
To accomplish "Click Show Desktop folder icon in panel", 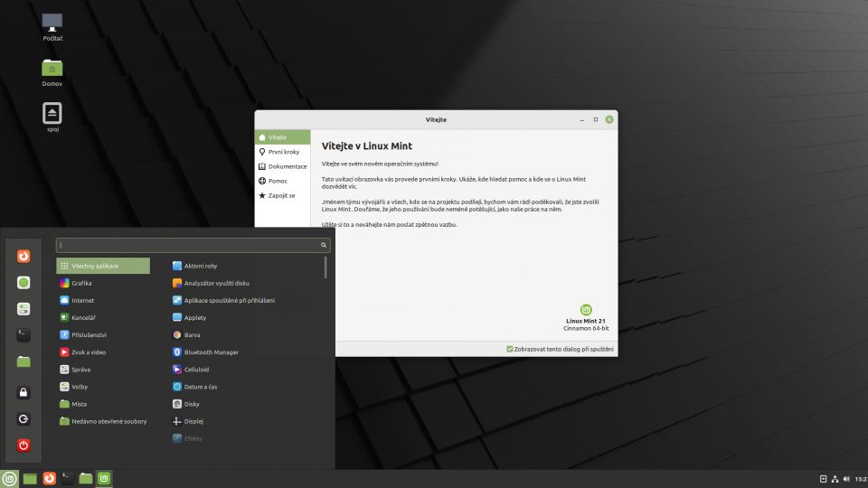I will coord(30,479).
